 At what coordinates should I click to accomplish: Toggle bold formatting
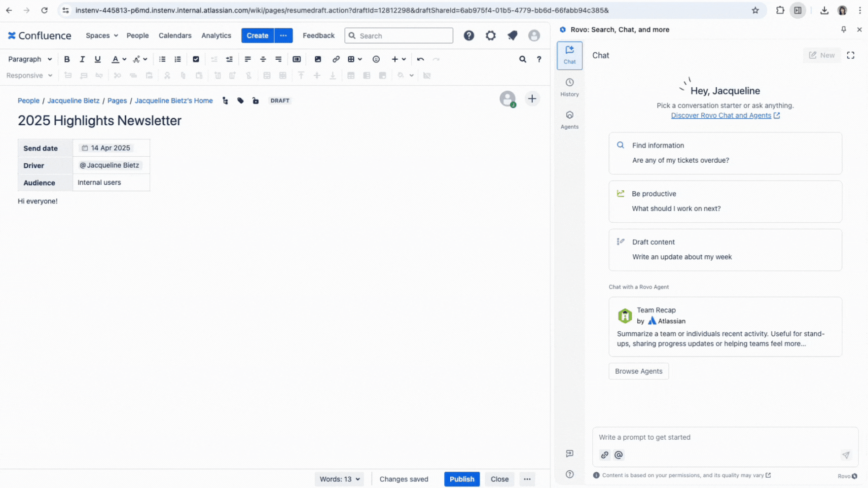[x=67, y=59]
